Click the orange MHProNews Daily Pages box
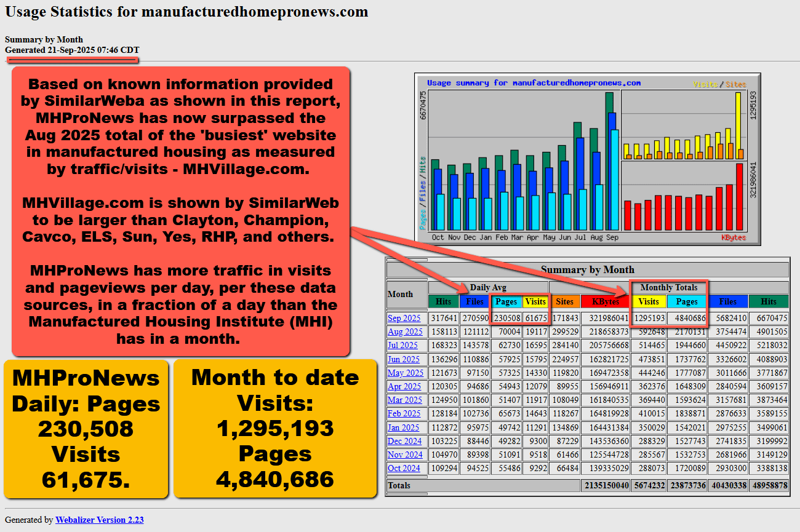 86,429
